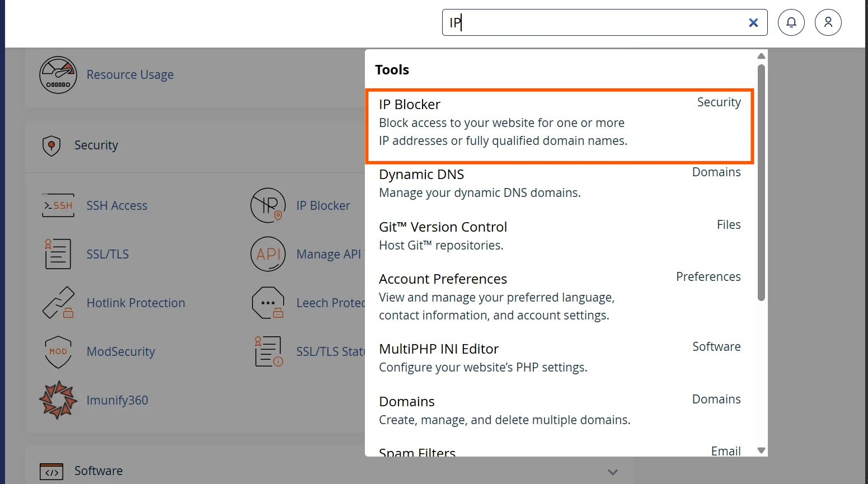
Task: Open the Manage API tokens icon
Action: (x=268, y=254)
